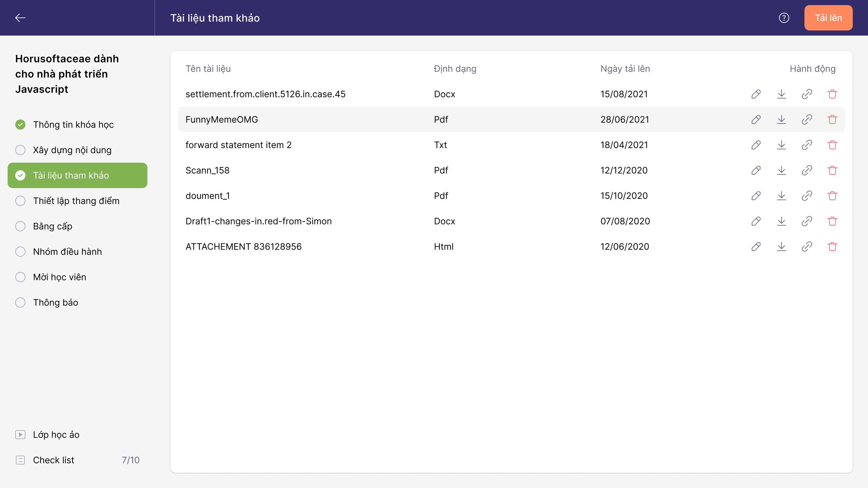Select the Bằng cấp step circle
868x488 pixels.
pyautogui.click(x=20, y=226)
